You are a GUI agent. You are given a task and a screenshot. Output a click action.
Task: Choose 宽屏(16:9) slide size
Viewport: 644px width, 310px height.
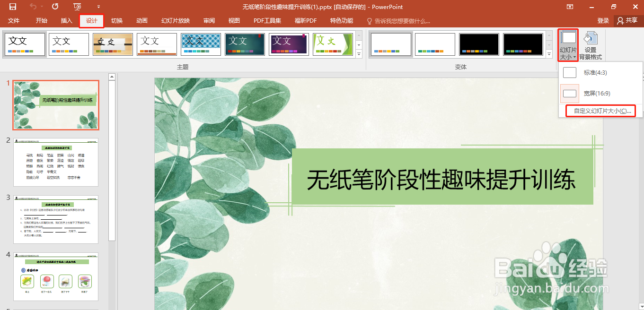tap(601, 94)
